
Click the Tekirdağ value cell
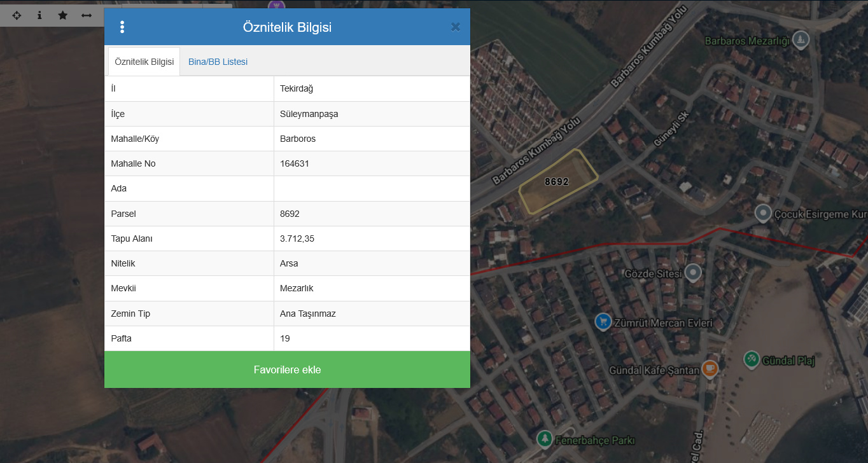pos(372,88)
